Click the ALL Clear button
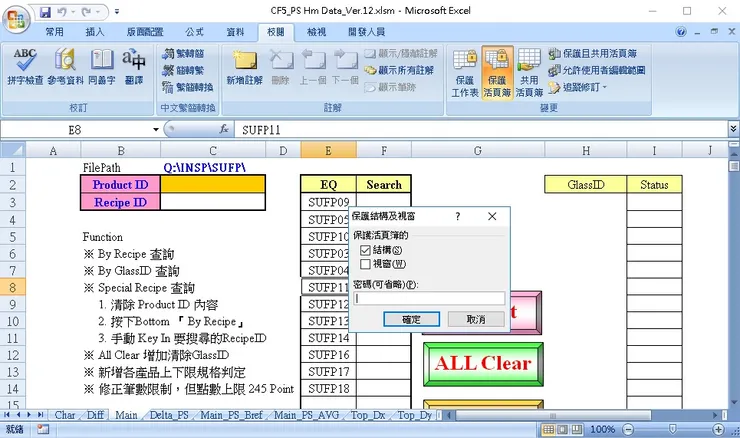 pos(483,364)
